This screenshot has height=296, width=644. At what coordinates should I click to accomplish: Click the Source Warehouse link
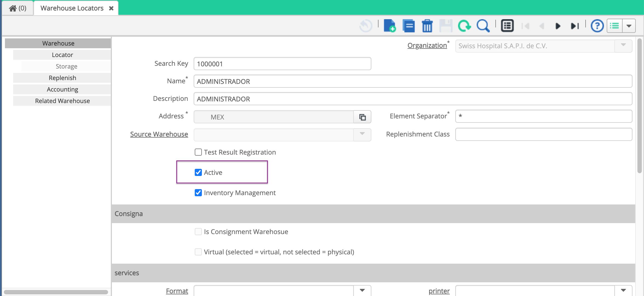tap(159, 134)
